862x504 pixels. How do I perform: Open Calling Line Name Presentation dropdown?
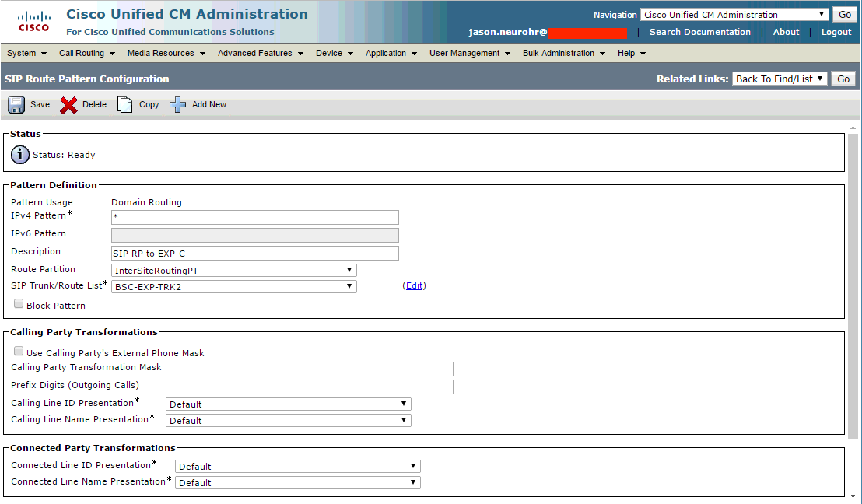pos(288,421)
